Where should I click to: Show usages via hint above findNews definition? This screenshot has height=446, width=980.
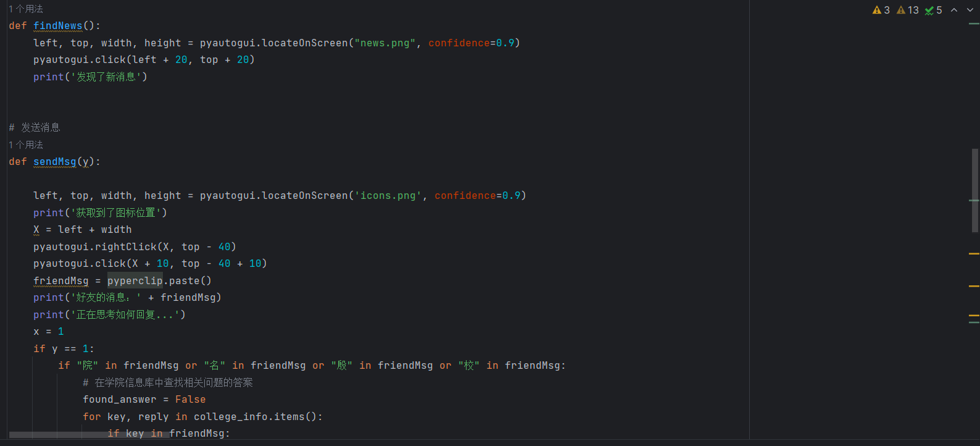pyautogui.click(x=26, y=9)
